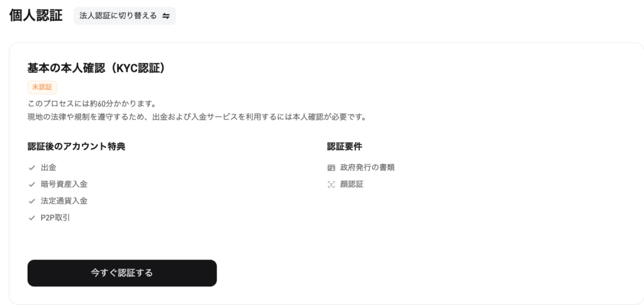Select the 未認証 status badge

42,87
